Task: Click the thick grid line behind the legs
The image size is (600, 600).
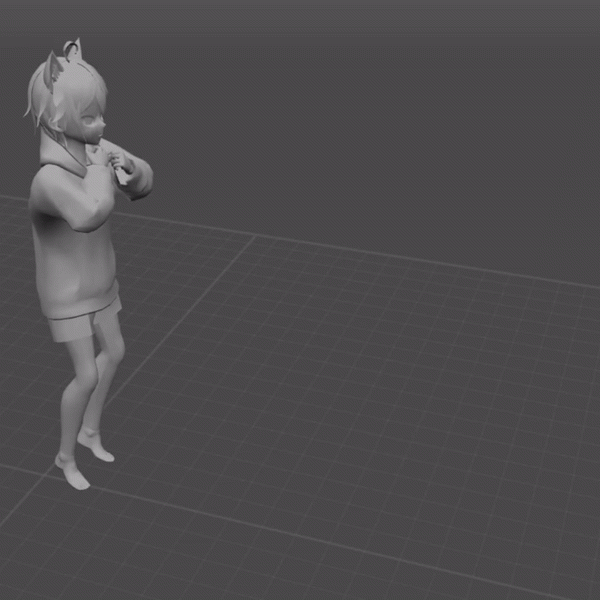Action: [180, 320]
